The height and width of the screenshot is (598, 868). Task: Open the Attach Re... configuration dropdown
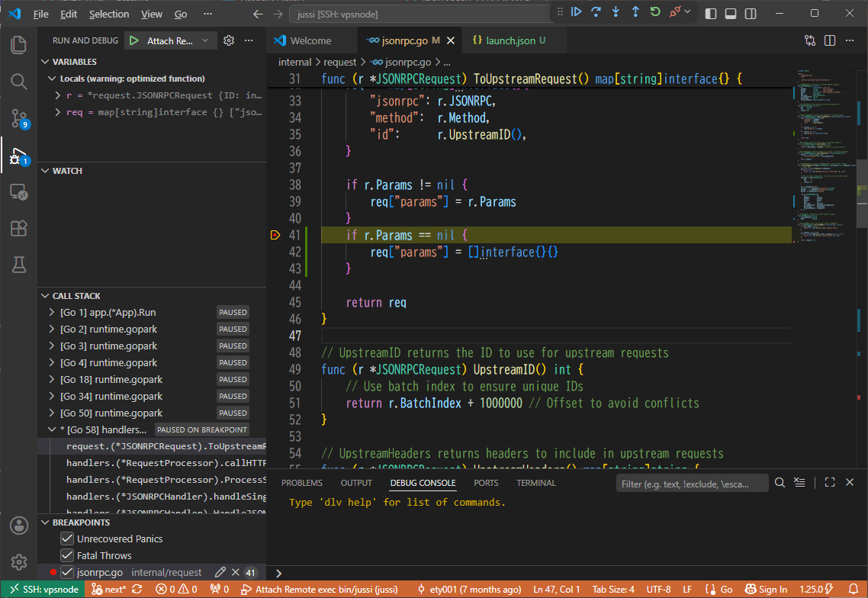click(x=205, y=40)
